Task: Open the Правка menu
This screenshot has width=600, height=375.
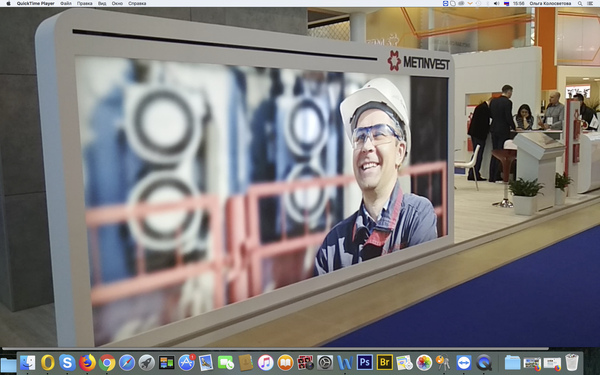Action: click(85, 3)
